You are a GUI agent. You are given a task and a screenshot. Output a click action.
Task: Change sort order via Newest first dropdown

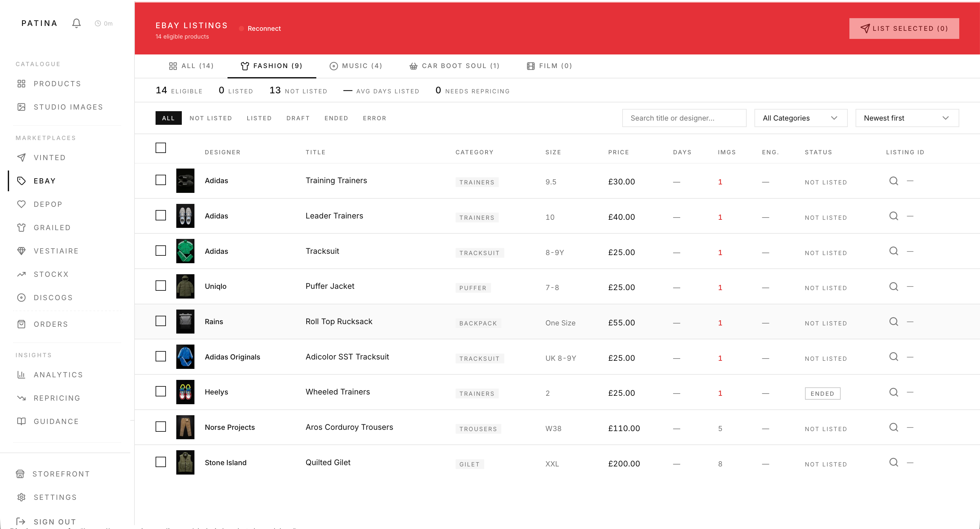(907, 118)
